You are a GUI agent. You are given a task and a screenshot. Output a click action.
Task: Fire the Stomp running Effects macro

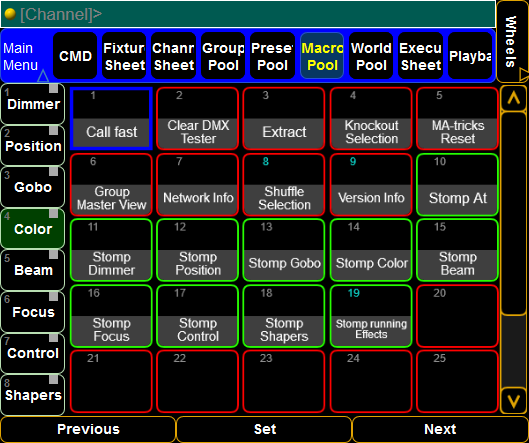pos(371,316)
